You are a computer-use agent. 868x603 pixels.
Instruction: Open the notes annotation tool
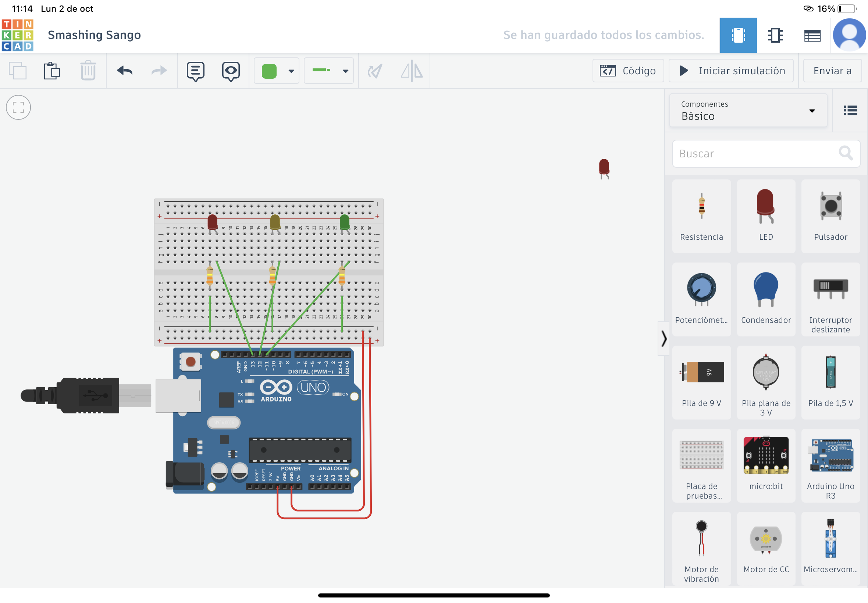195,71
